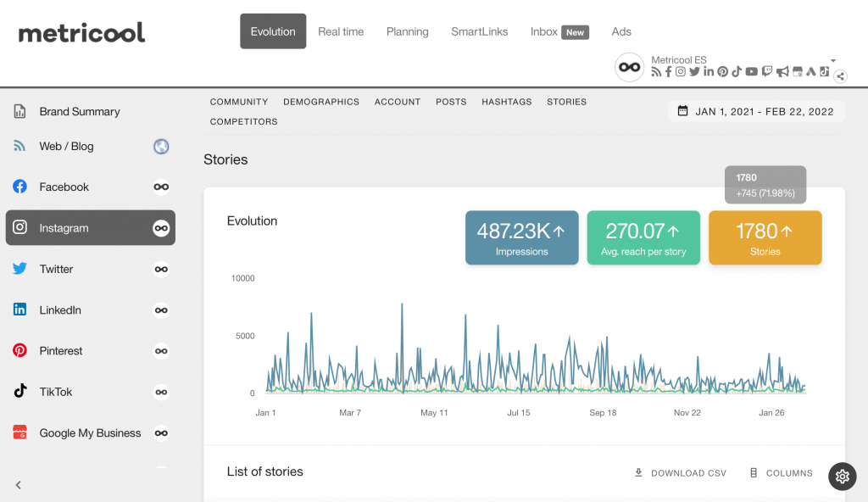Click the Download CSV button
The image size is (868, 502).
click(x=680, y=472)
